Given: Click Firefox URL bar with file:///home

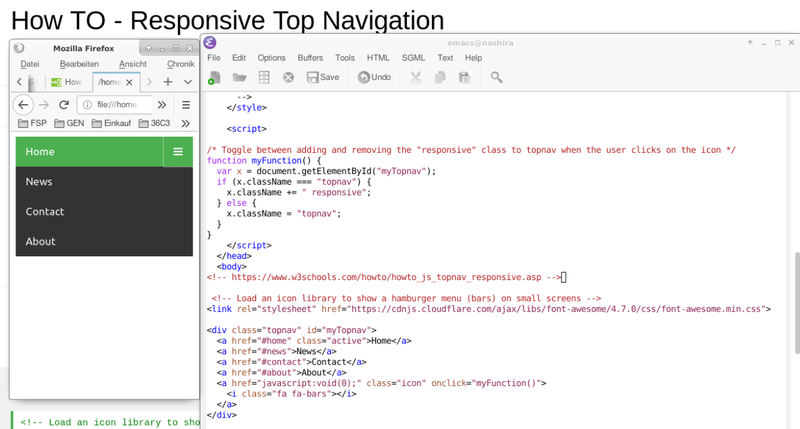Looking at the screenshot, I should (115, 105).
